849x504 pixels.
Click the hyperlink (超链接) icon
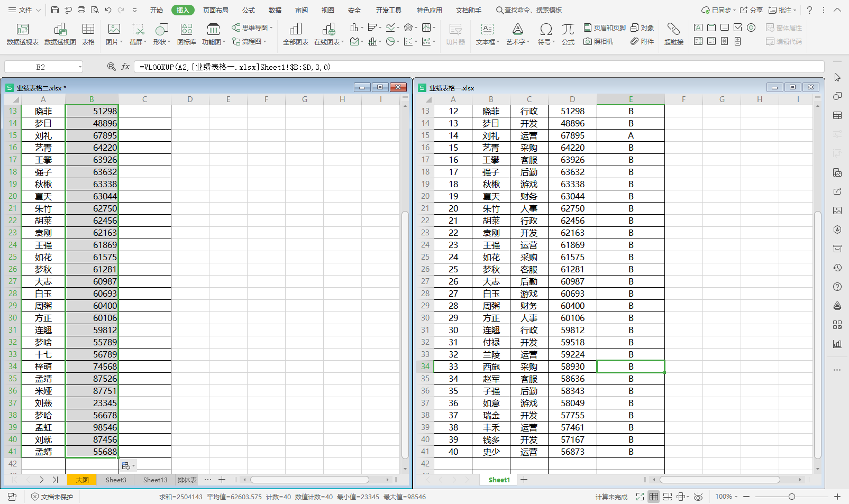click(x=673, y=34)
